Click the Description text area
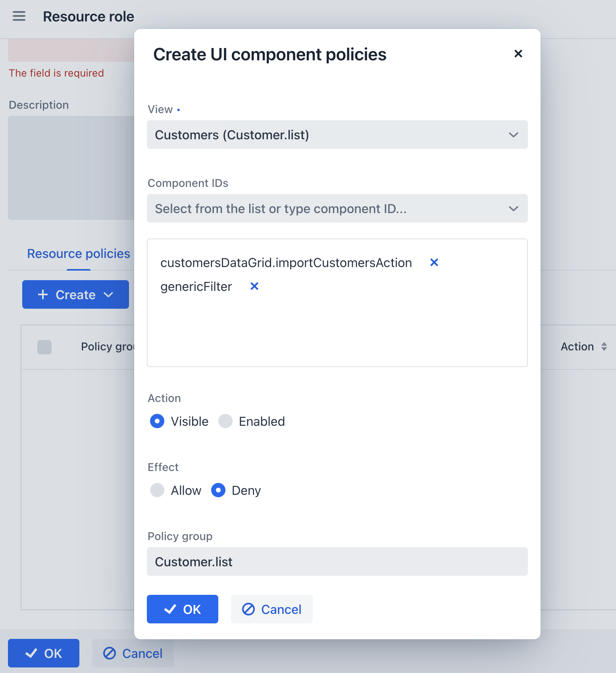616x673 pixels. tap(71, 167)
